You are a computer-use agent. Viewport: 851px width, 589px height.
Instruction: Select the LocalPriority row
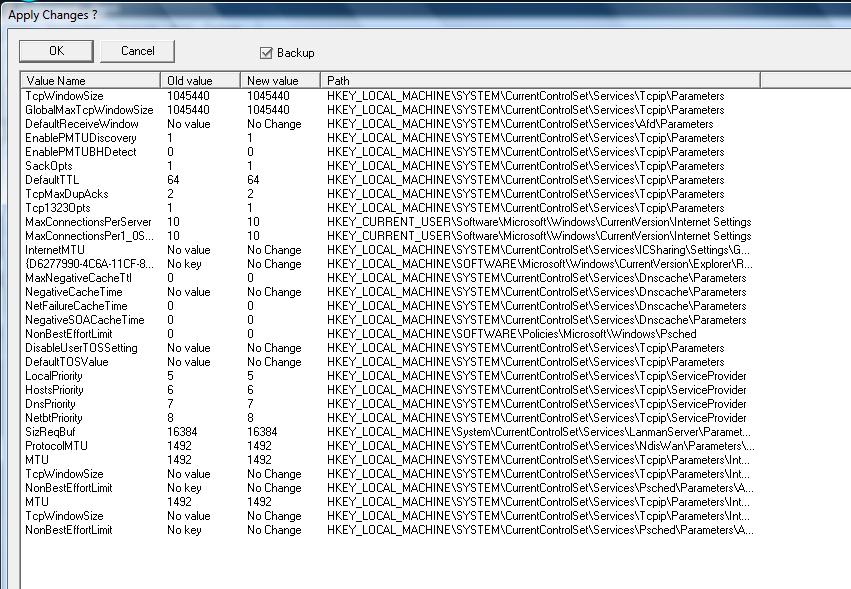54,376
